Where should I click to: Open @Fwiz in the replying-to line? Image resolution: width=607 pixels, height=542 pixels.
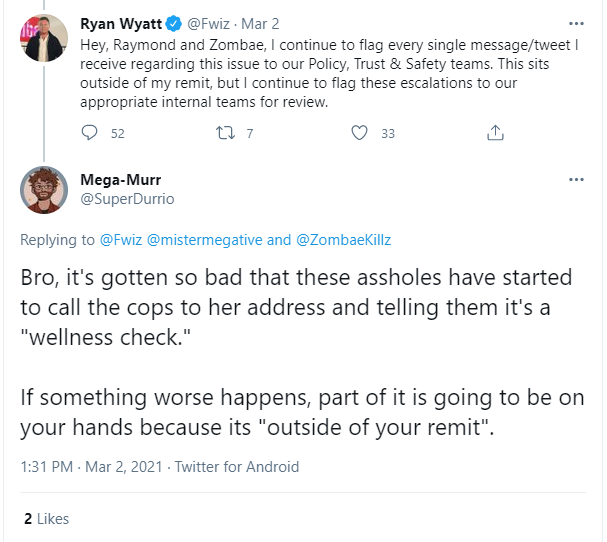pos(121,240)
